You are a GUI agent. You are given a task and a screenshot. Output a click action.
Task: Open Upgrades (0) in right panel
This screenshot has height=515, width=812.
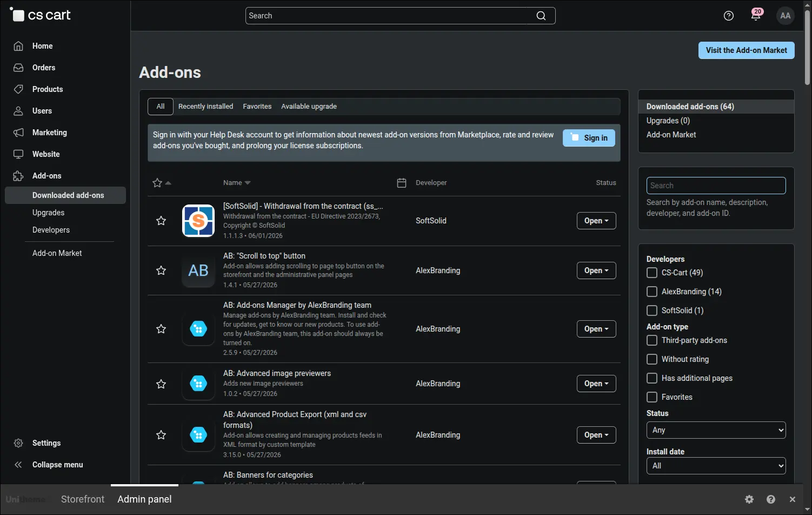coord(668,121)
